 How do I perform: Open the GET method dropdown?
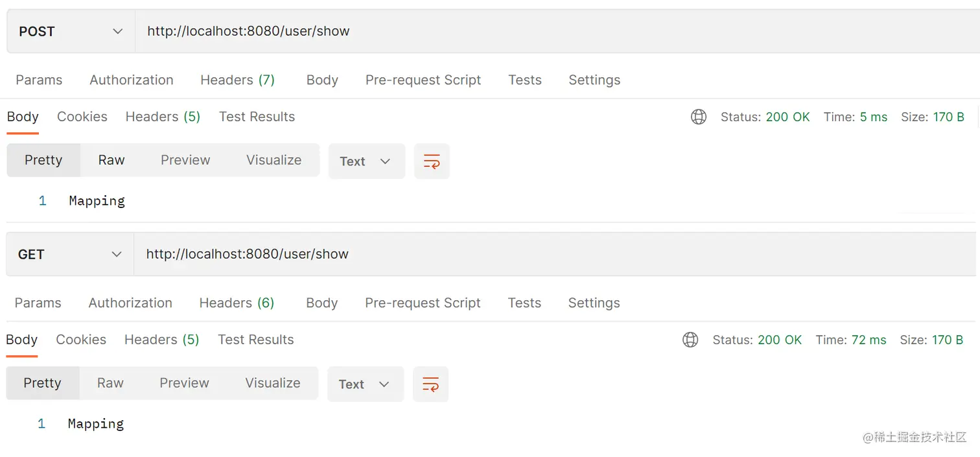[69, 254]
